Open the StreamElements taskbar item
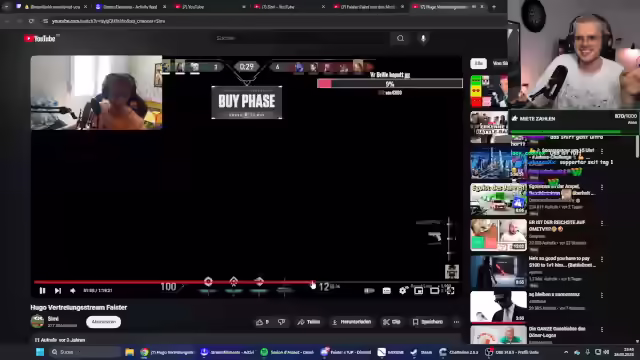 point(228,352)
